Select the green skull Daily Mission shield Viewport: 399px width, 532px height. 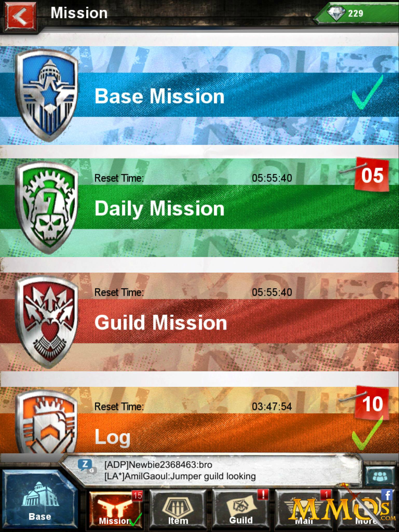[47, 208]
